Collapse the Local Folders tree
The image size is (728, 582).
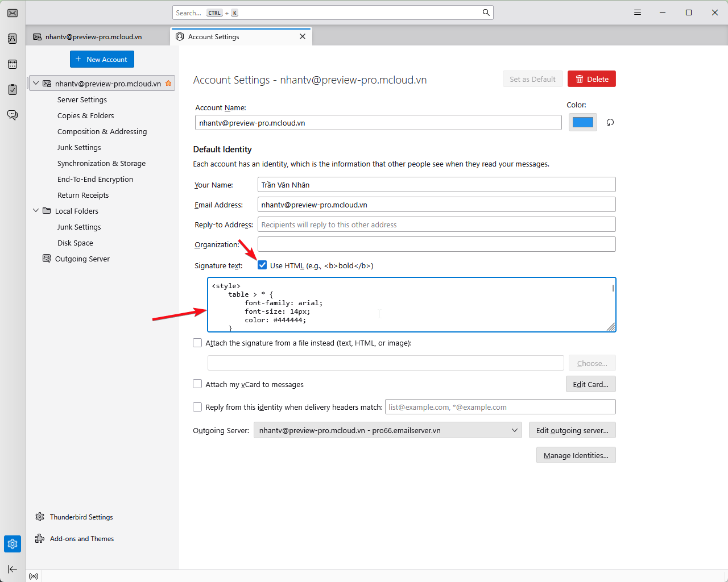[36, 211]
